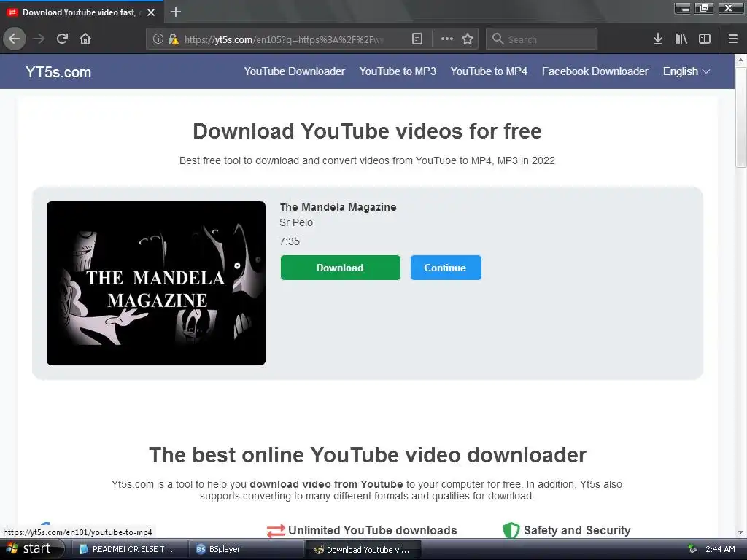Viewport: 747px width, 560px height.
Task: Click The best online YouTube video downloader heading
Action: (368, 455)
